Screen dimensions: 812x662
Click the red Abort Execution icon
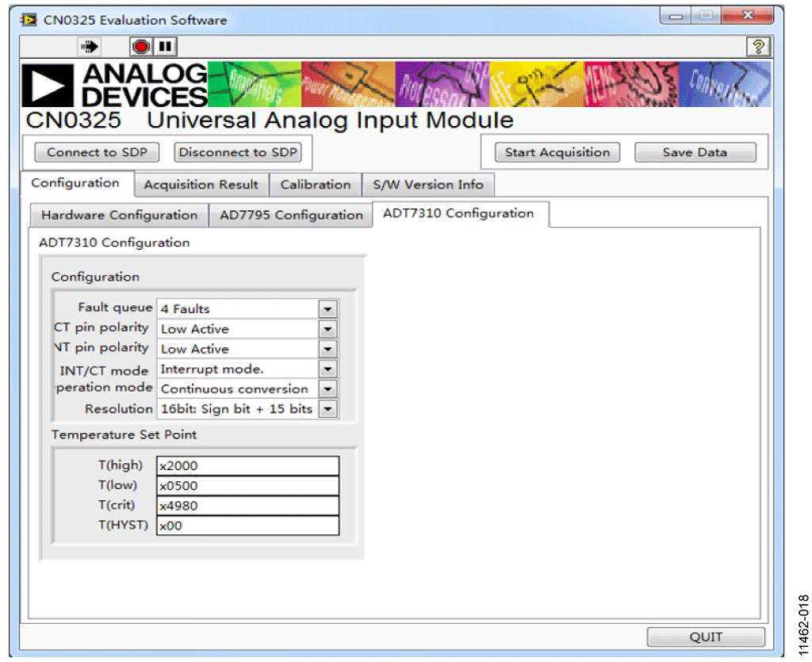140,47
